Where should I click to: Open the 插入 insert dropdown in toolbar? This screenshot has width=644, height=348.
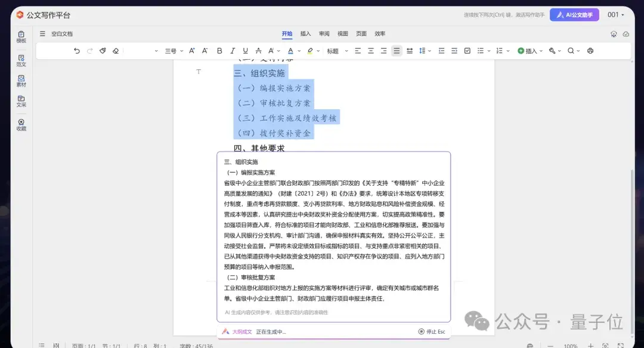point(530,51)
